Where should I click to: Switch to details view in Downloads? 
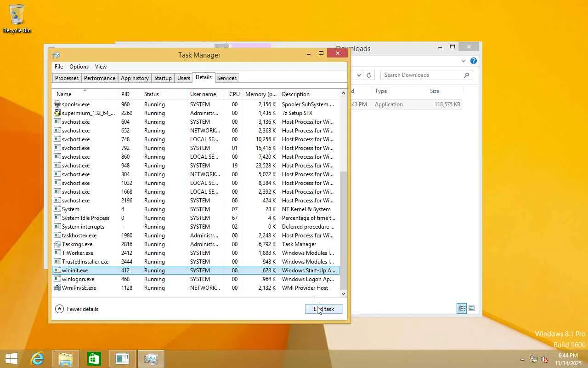[462, 309]
